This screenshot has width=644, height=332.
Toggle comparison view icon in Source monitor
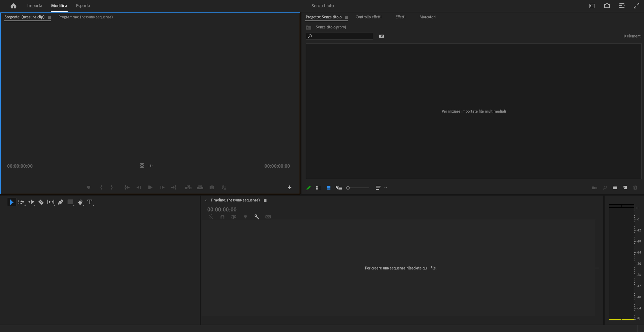(224, 188)
